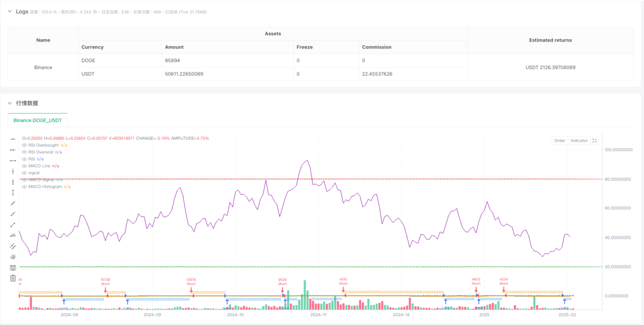Collapse the 行情数据 section
This screenshot has width=644, height=325.
click(10, 103)
